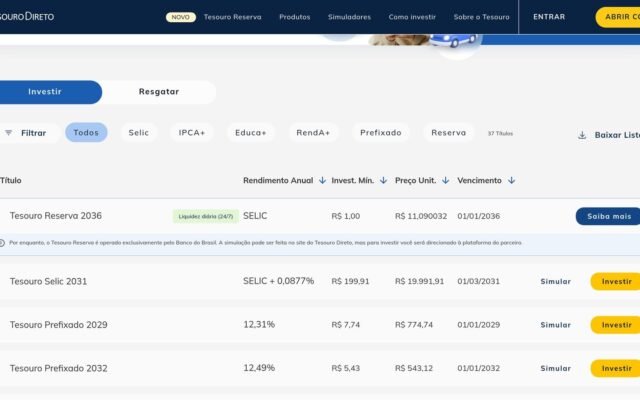Click the blue car banner illustration
Screen dimensions: 640x400
pyautogui.click(x=453, y=40)
